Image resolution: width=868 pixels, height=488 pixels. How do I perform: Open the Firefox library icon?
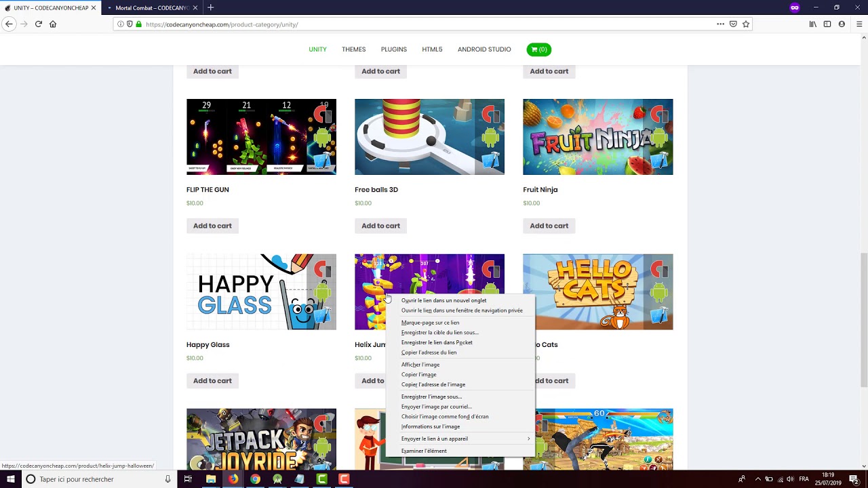(812, 24)
